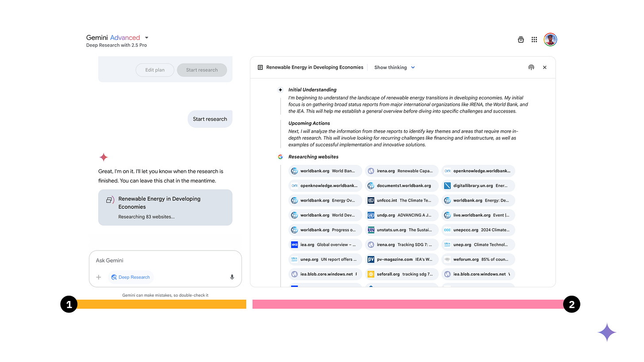Open iea.org Global overview source chip
644x362 pixels.
pyautogui.click(x=325, y=244)
